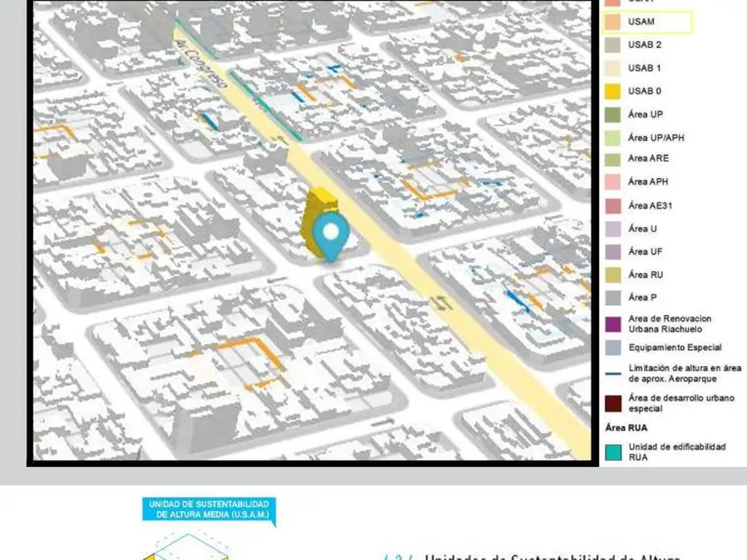Viewport: 747px width, 560px height.
Task: Click the Área UF legend swatch
Action: [x=613, y=252]
